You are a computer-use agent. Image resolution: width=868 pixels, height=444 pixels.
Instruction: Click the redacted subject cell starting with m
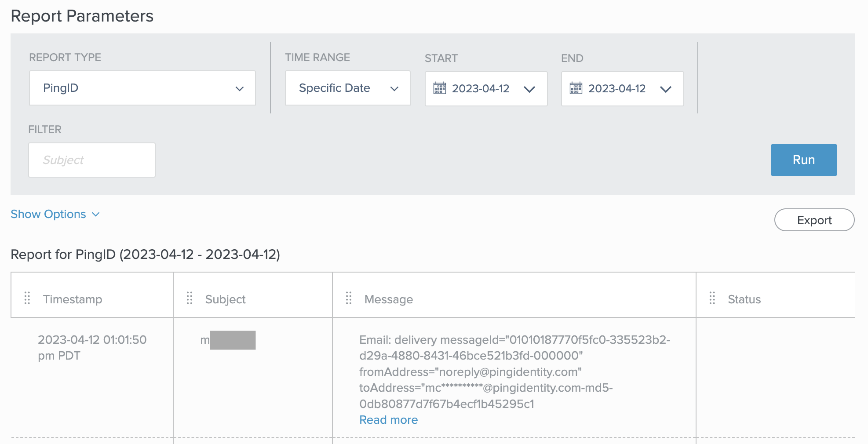click(x=228, y=340)
